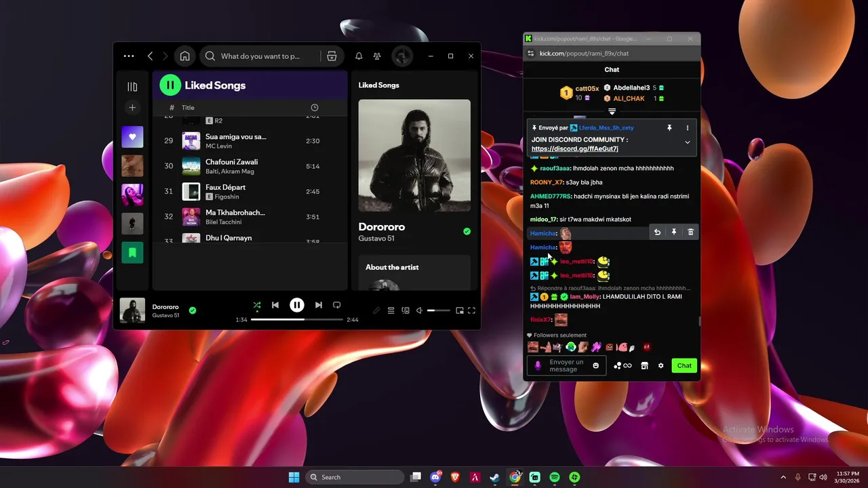868x488 pixels.
Task: Open Connect to a device icon
Action: 406,310
